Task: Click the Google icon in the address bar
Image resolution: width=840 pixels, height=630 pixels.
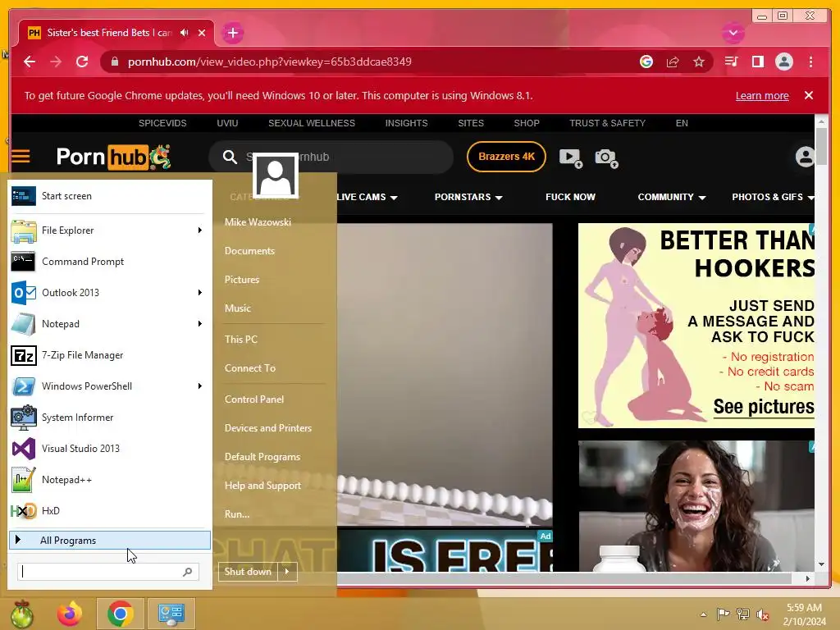Action: coord(646,62)
